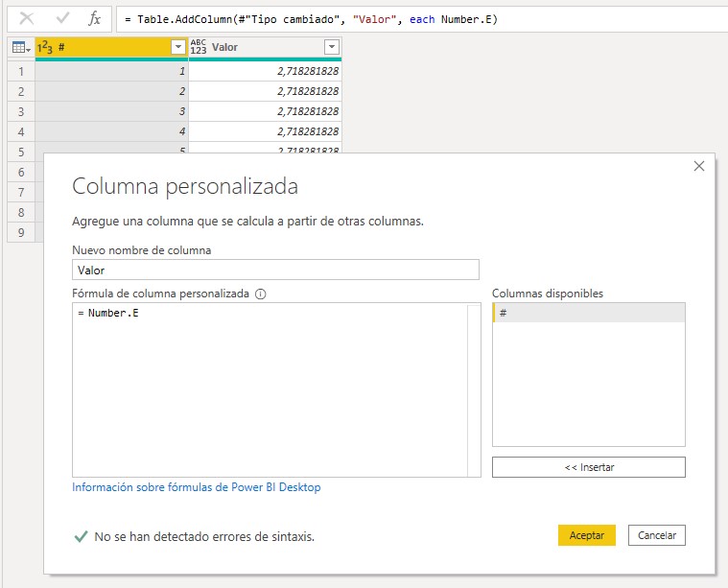728x588 pixels.
Task: Open the table menu icon in grid corner
Action: pyautogui.click(x=21, y=47)
